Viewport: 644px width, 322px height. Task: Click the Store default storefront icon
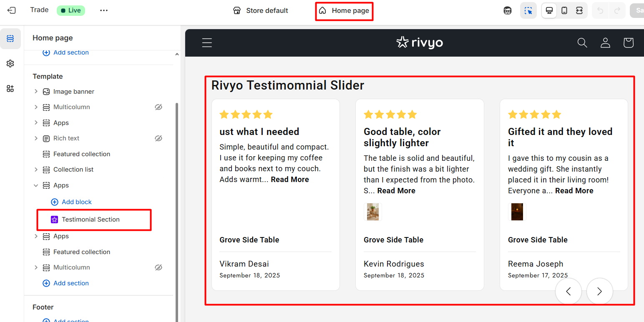tap(237, 10)
